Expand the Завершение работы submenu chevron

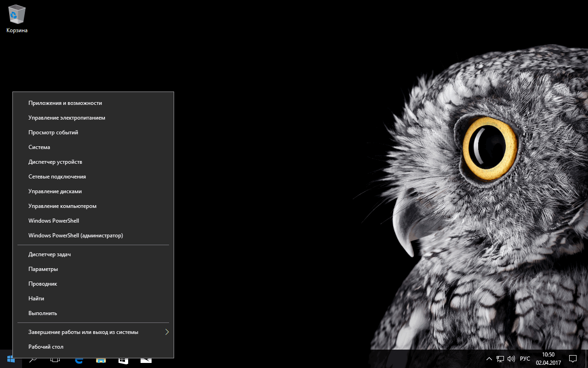pyautogui.click(x=167, y=332)
